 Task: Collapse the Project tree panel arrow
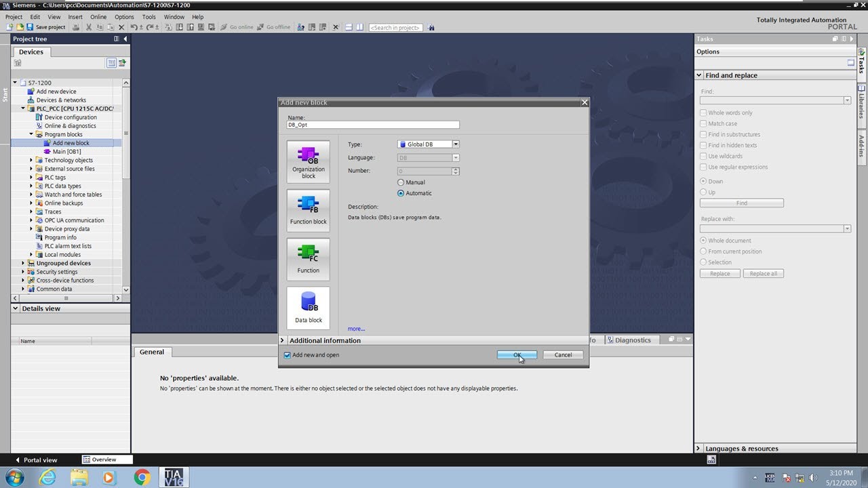click(x=125, y=39)
